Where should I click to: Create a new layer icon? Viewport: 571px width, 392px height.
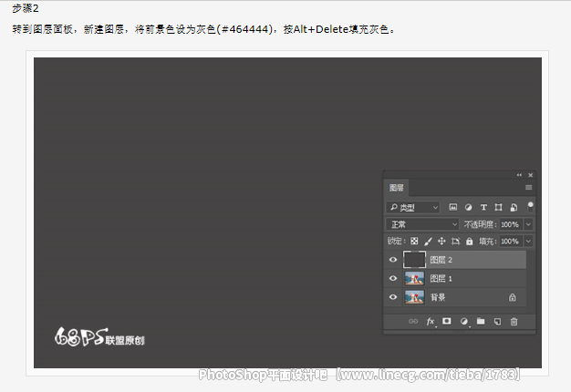497,322
